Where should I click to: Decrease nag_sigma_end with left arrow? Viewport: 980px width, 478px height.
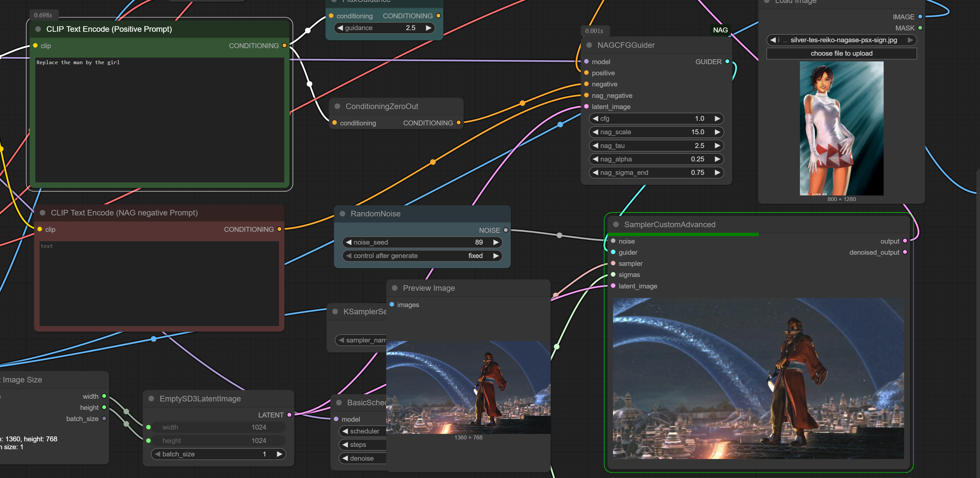pyautogui.click(x=595, y=173)
